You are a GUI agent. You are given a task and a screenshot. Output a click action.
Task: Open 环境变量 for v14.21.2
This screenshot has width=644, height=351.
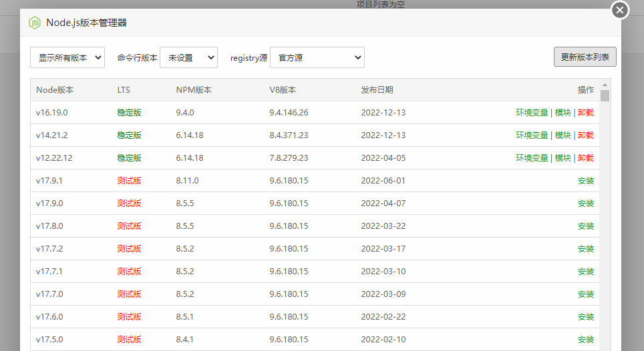532,135
